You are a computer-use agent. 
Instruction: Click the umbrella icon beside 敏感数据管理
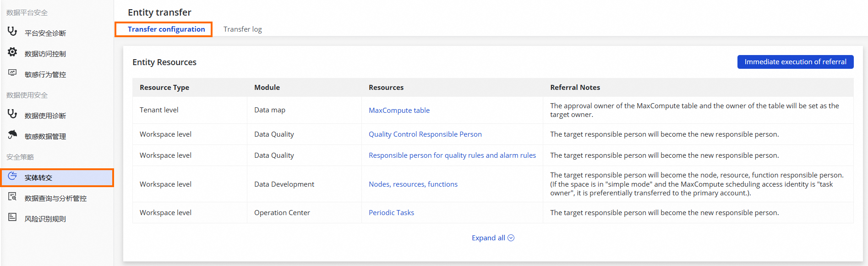click(x=12, y=134)
